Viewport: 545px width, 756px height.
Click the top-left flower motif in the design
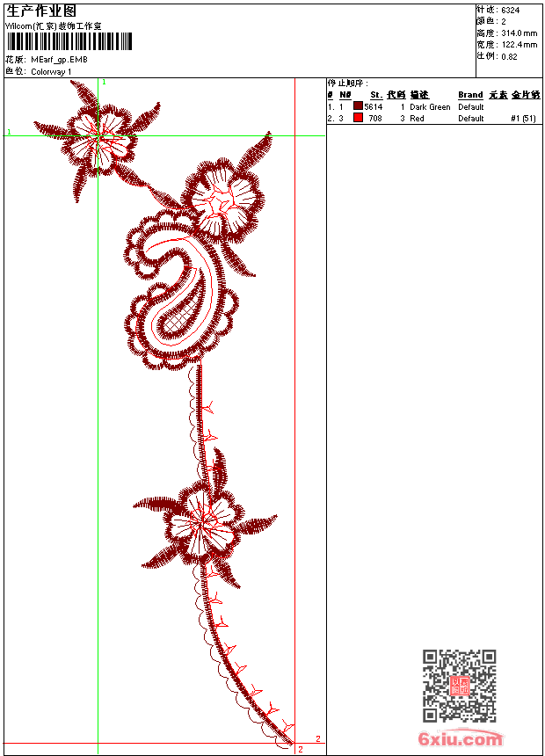point(98,138)
